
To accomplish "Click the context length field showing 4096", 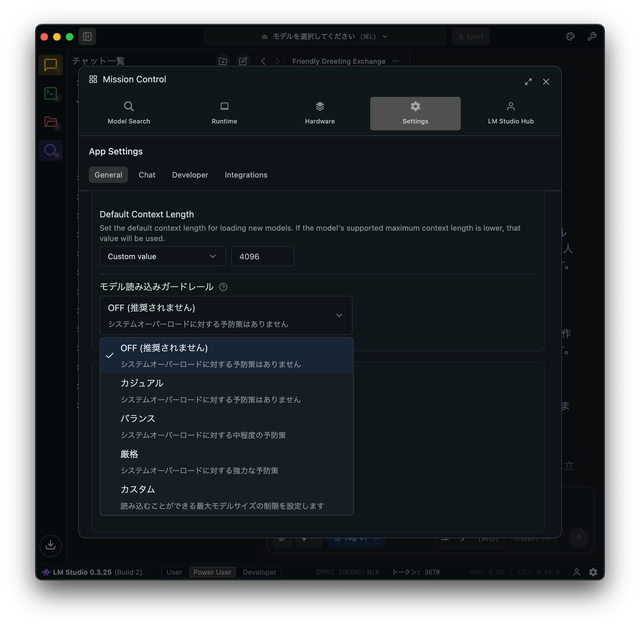I will 262,257.
